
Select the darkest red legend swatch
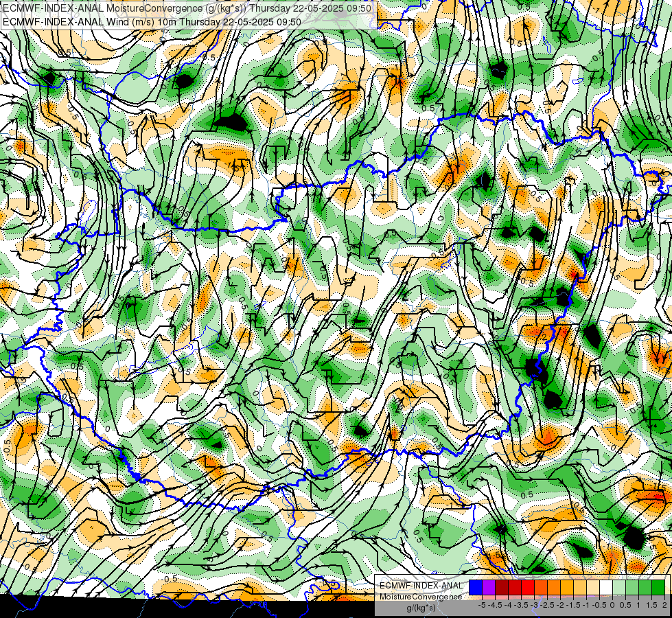(x=502, y=587)
